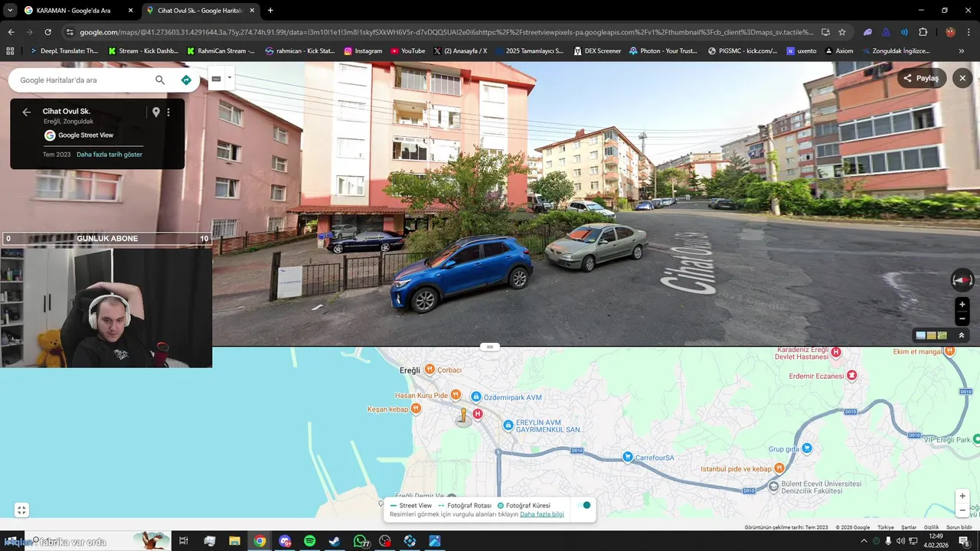Expand the map to full screen
Image resolution: width=980 pixels, height=551 pixels.
pyautogui.click(x=21, y=510)
